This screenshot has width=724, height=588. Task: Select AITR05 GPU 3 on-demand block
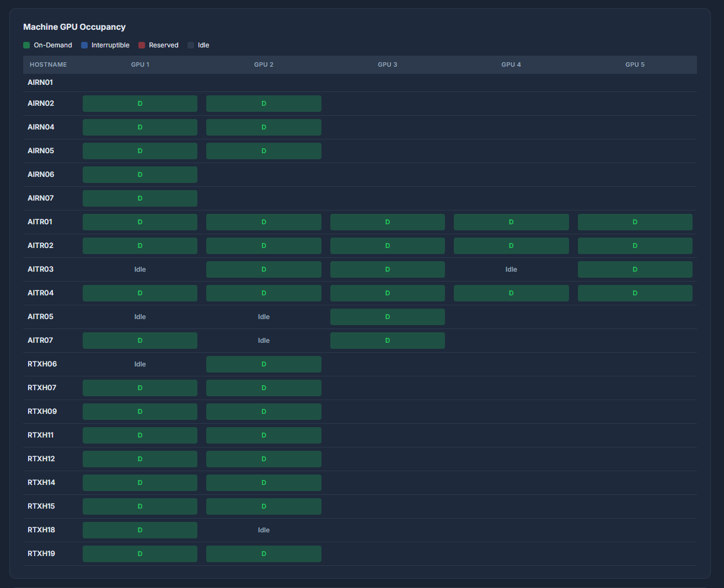tap(387, 317)
